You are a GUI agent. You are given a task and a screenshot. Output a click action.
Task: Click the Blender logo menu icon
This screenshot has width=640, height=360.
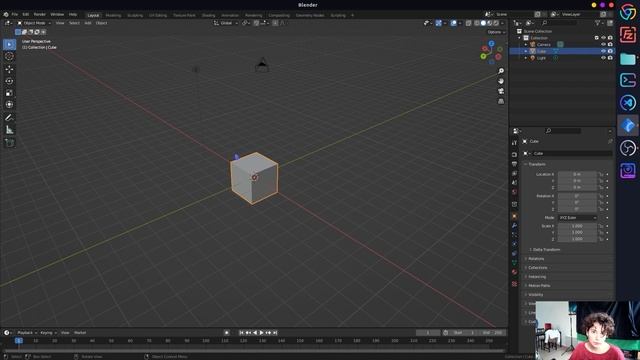point(6,14)
